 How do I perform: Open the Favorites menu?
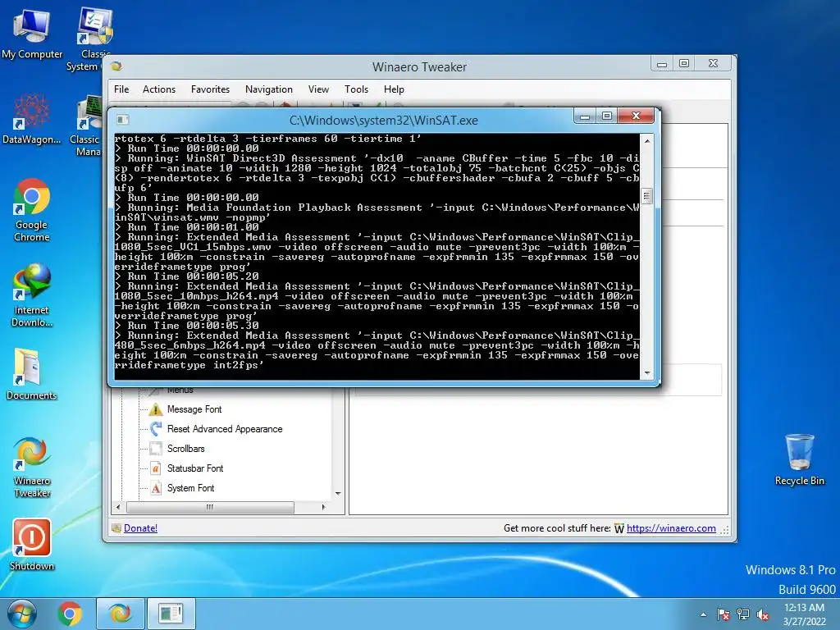click(x=210, y=89)
